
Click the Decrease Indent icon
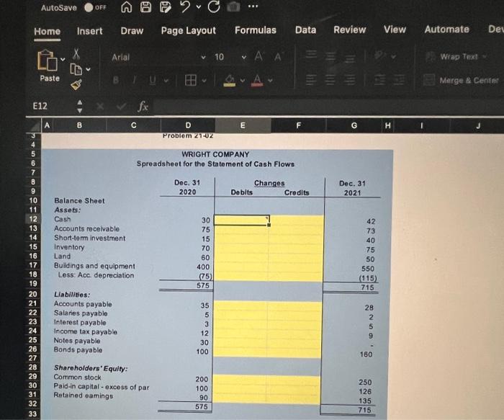[x=379, y=80]
